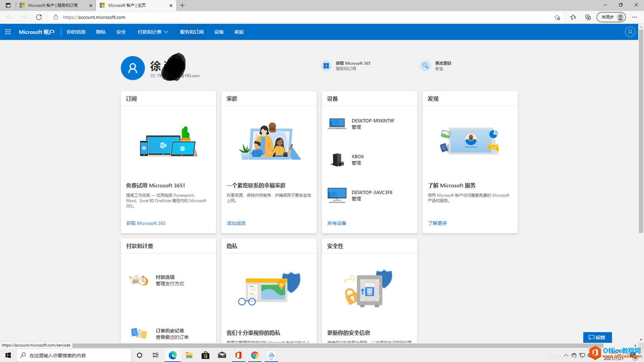Go to 隐私 in the navigation bar

click(x=101, y=32)
